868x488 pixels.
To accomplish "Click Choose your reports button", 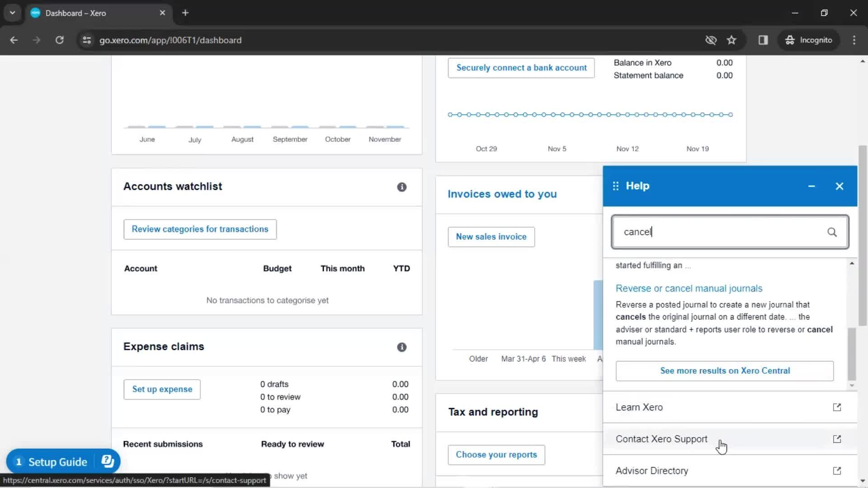I will click(x=496, y=455).
